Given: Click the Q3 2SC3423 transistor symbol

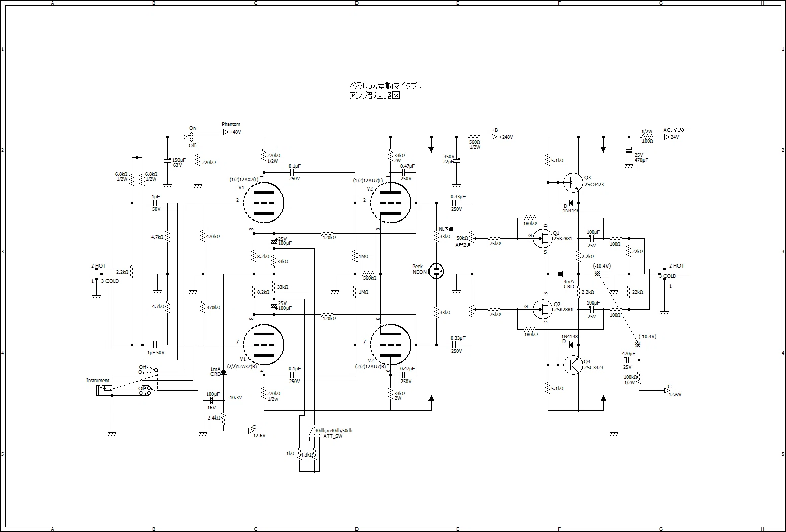Looking at the screenshot, I should coord(573,182).
